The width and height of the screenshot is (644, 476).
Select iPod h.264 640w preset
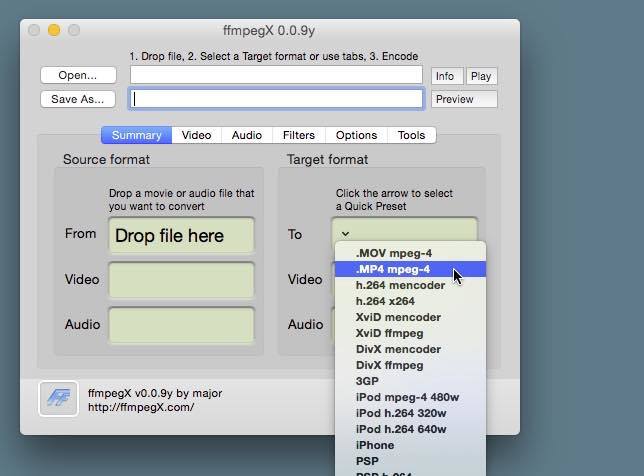[410, 430]
